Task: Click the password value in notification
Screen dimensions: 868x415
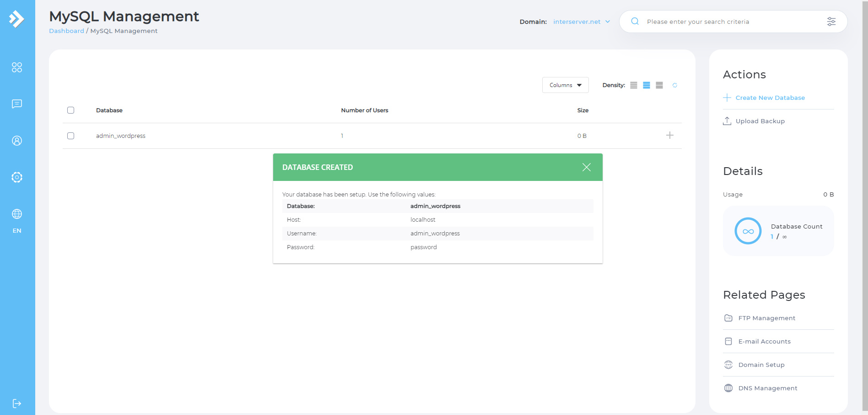Action: (x=424, y=247)
